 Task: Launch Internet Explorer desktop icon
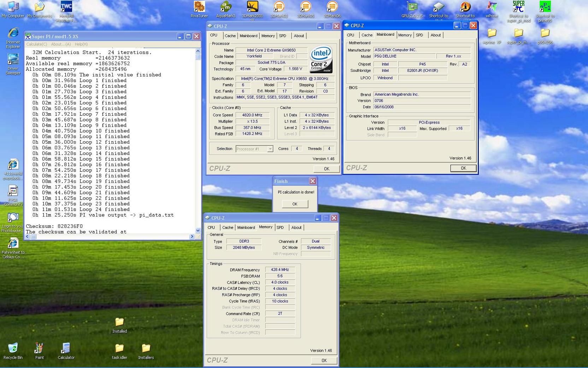coord(13,38)
